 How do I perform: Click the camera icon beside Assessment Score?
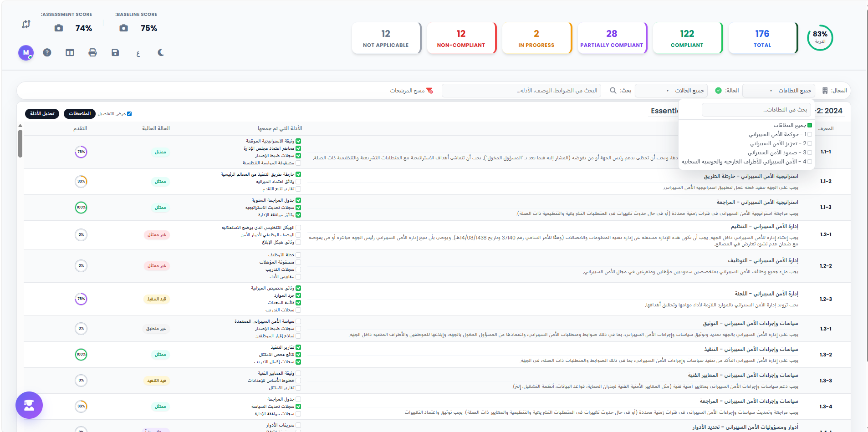(58, 28)
